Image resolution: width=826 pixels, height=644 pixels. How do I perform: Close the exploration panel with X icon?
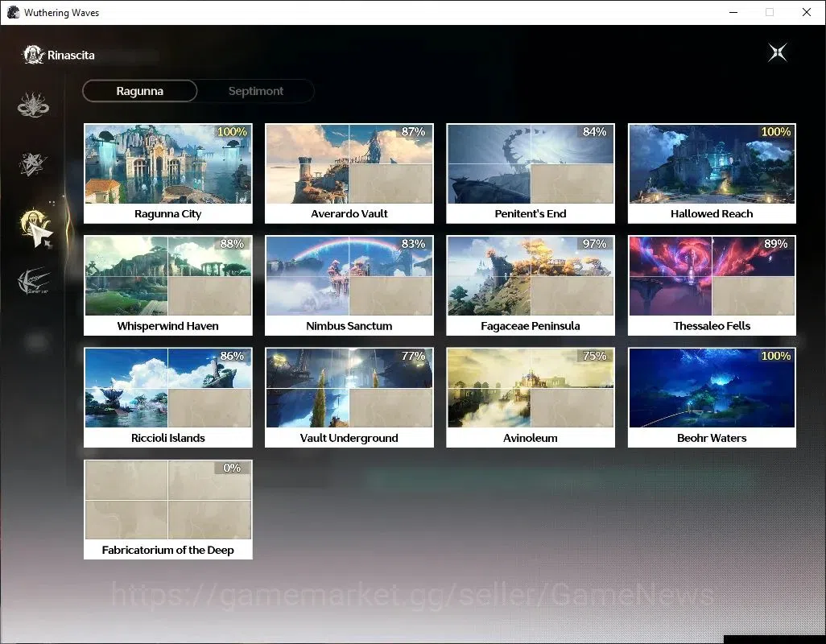pos(777,52)
